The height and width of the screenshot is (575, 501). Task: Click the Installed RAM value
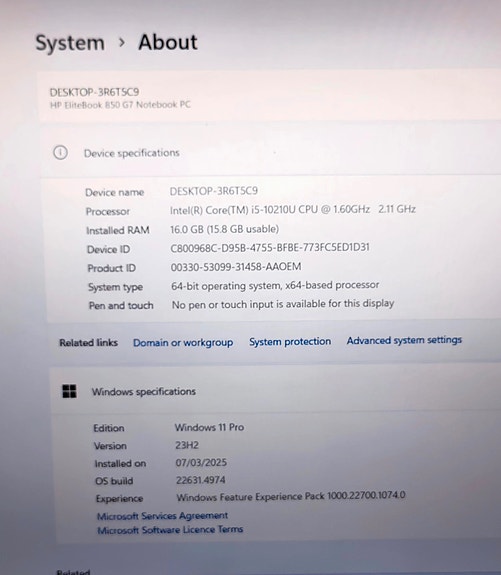pos(224,229)
